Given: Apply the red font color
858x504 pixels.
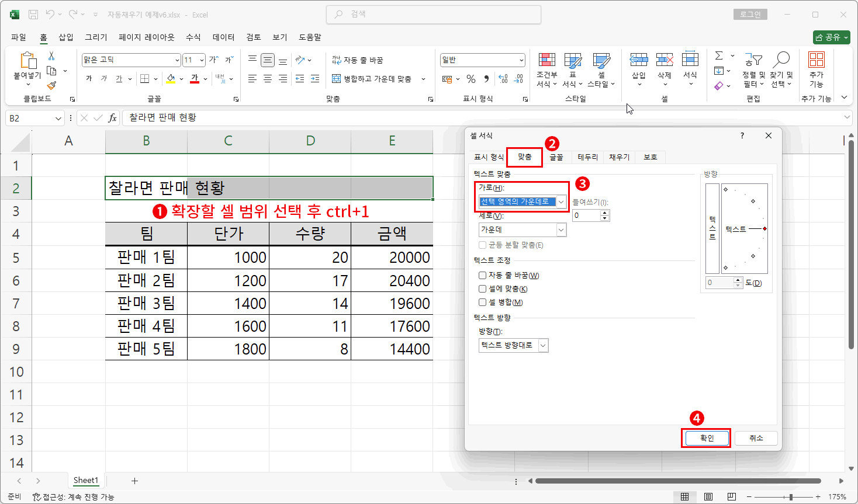Looking at the screenshot, I should (195, 78).
